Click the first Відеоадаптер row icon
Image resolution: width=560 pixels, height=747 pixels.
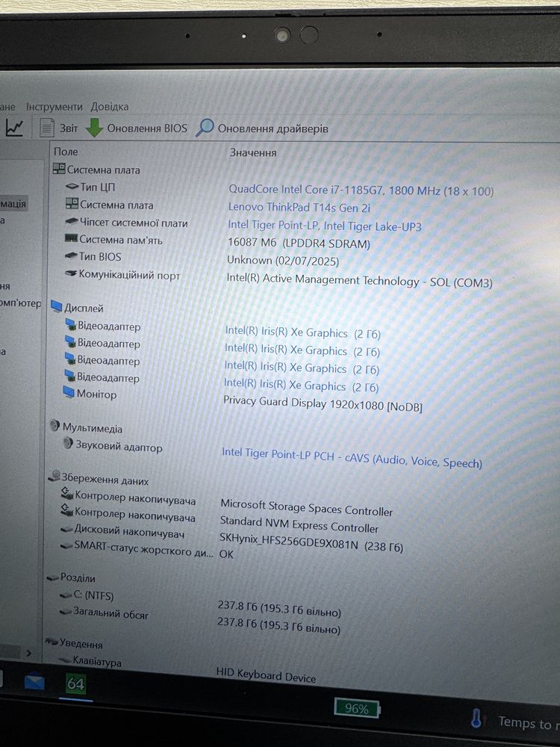coord(70,325)
